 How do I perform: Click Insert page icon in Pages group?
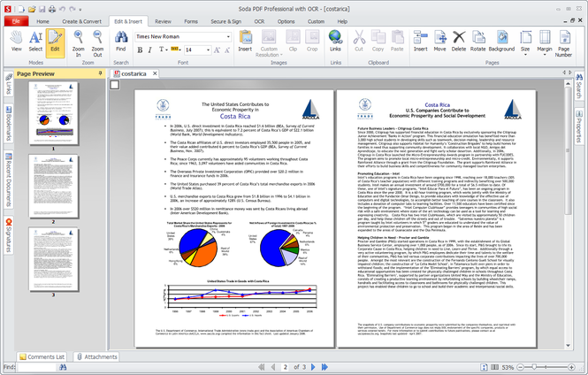420,41
